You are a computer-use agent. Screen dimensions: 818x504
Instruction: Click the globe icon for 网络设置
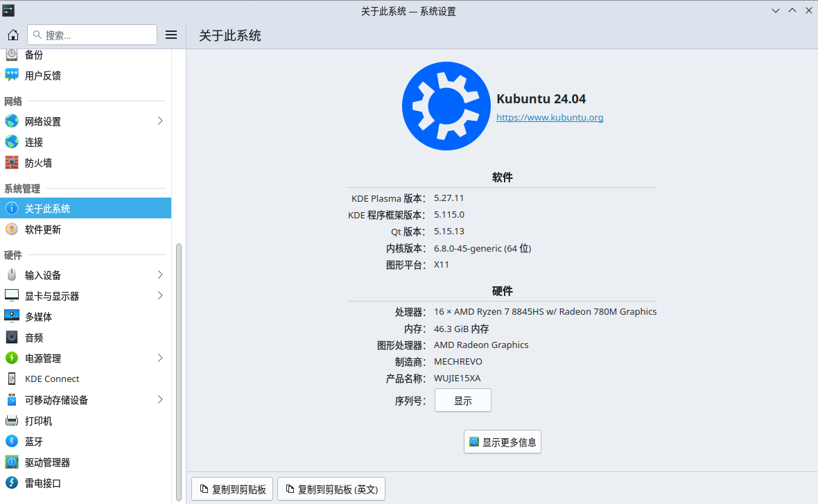point(12,121)
